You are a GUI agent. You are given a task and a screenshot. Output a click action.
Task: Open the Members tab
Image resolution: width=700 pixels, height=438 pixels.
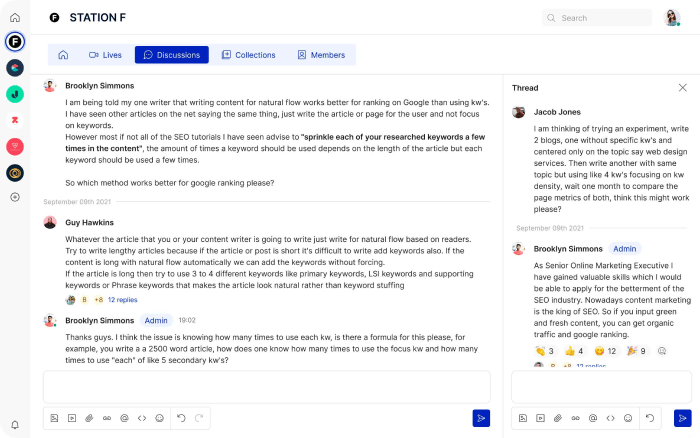321,55
